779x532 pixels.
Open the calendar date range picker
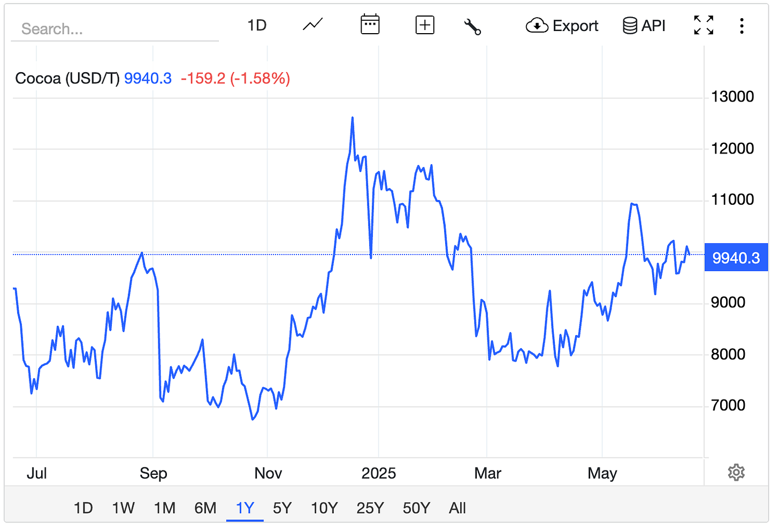coord(370,25)
